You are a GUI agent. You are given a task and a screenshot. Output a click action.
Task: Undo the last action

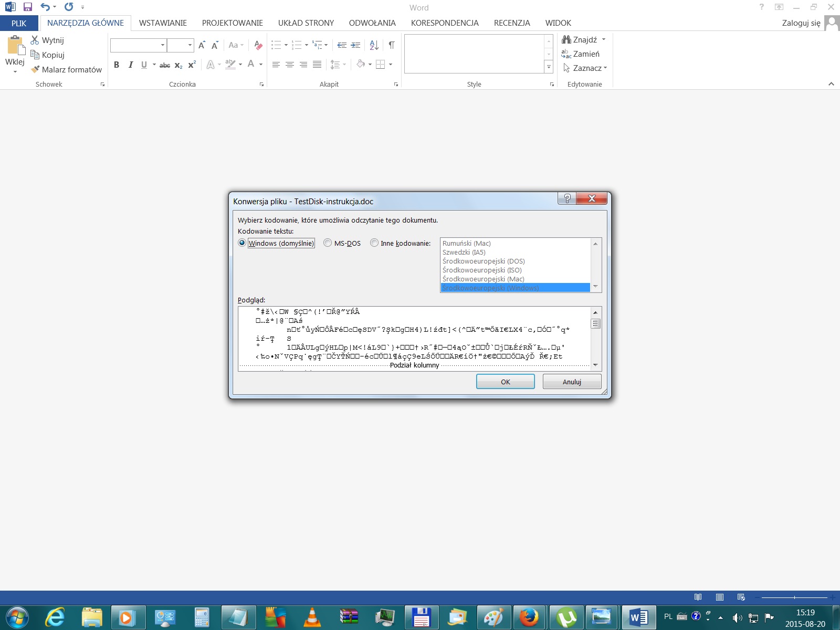[45, 7]
